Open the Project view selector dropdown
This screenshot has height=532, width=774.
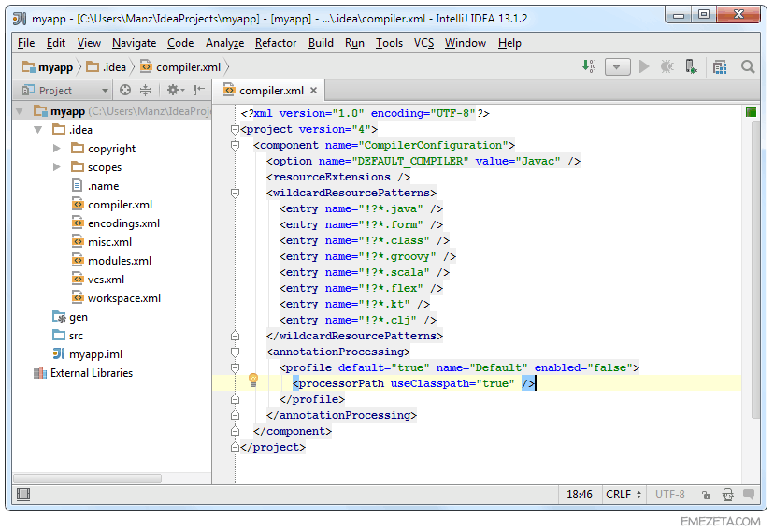64,91
